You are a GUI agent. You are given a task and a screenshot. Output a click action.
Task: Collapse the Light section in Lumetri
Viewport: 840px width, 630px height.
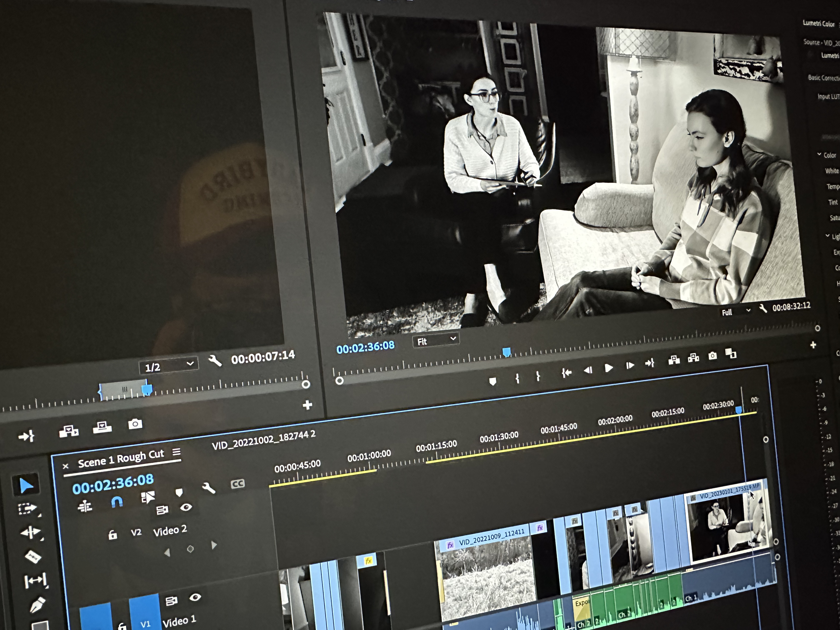828,236
